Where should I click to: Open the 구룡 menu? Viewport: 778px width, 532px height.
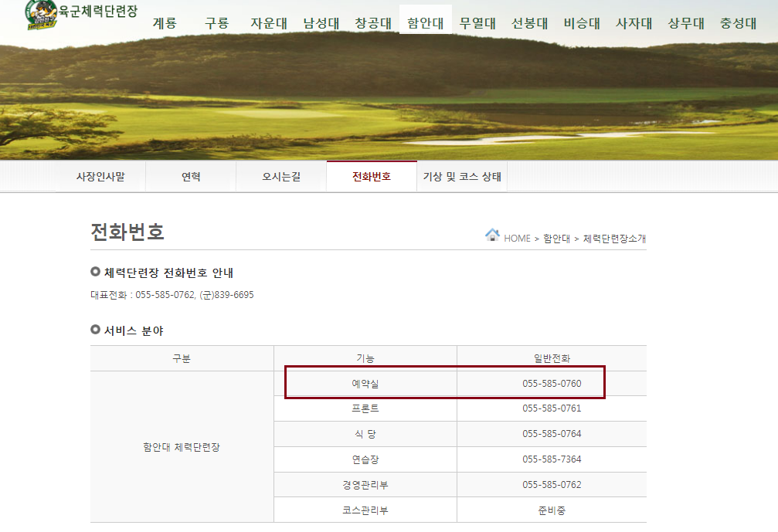click(x=217, y=23)
